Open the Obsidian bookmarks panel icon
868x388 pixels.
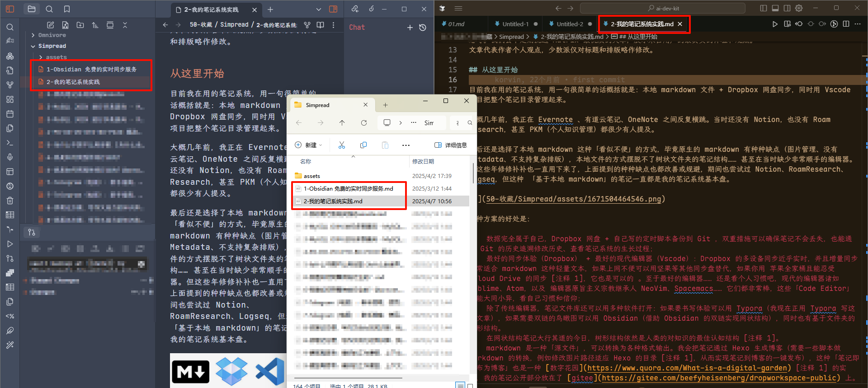67,9
